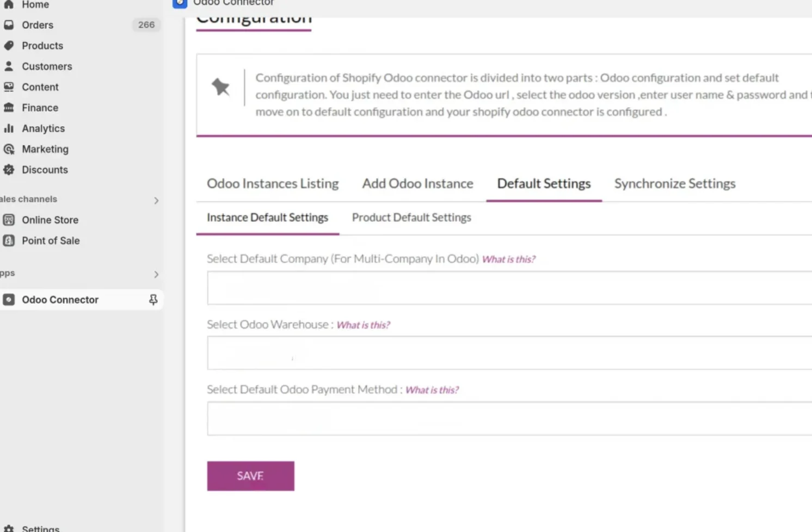Open the Point of Sale channel
Screen dimensions: 812x532
point(51,240)
